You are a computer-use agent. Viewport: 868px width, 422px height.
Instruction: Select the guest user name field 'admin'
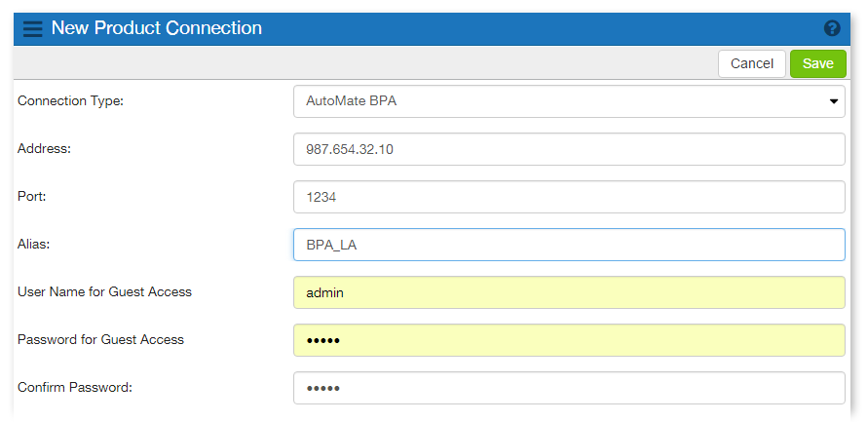[x=568, y=292]
